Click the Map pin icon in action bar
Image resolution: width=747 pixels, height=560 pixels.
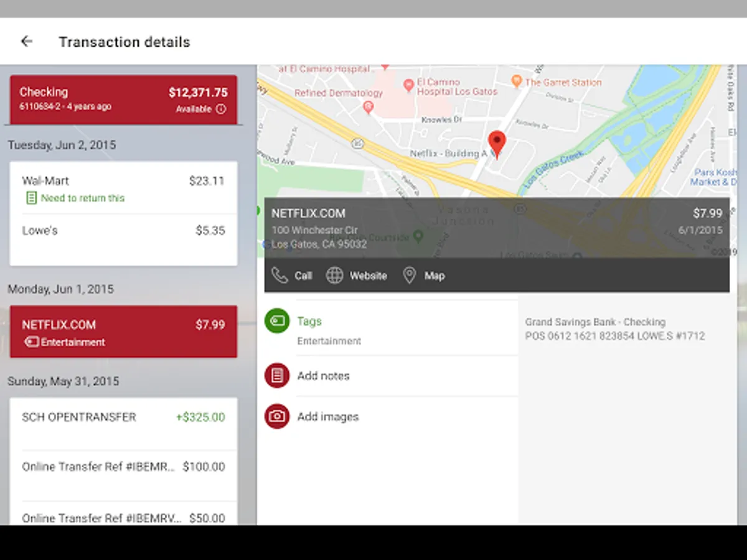coord(409,276)
